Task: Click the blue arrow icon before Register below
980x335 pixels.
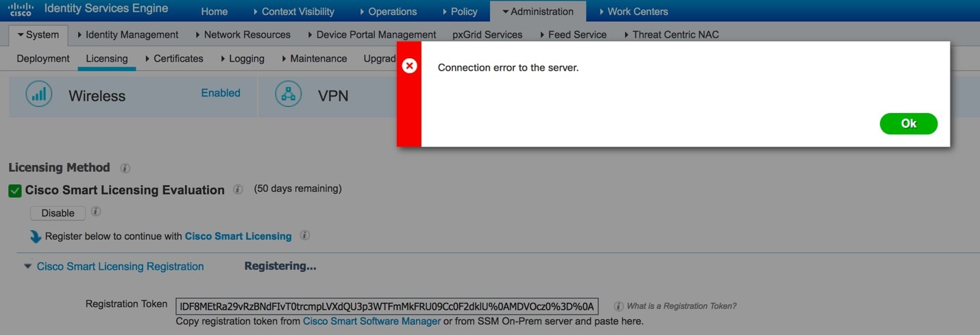Action: point(36,236)
